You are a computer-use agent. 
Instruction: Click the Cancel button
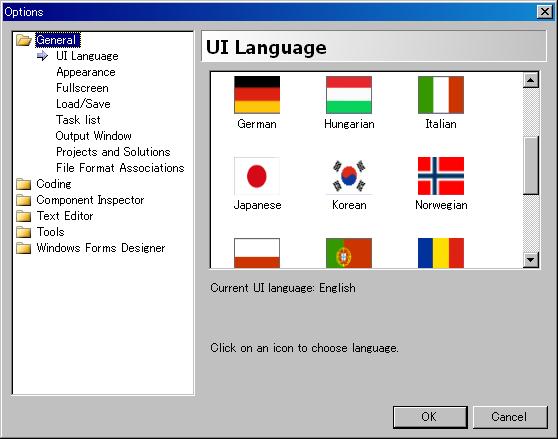pos(510,417)
